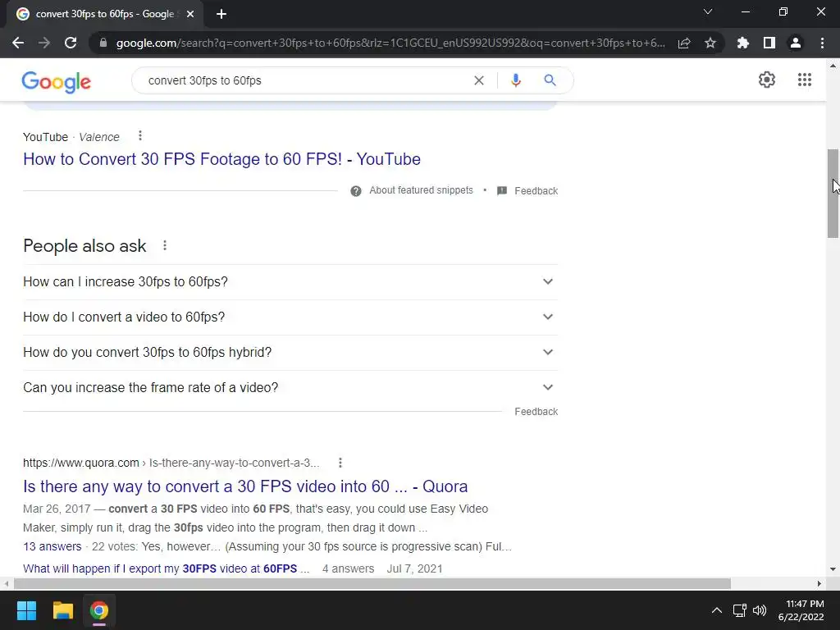The height and width of the screenshot is (630, 840).
Task: Open more options beside Quora result URL
Action: (x=340, y=463)
